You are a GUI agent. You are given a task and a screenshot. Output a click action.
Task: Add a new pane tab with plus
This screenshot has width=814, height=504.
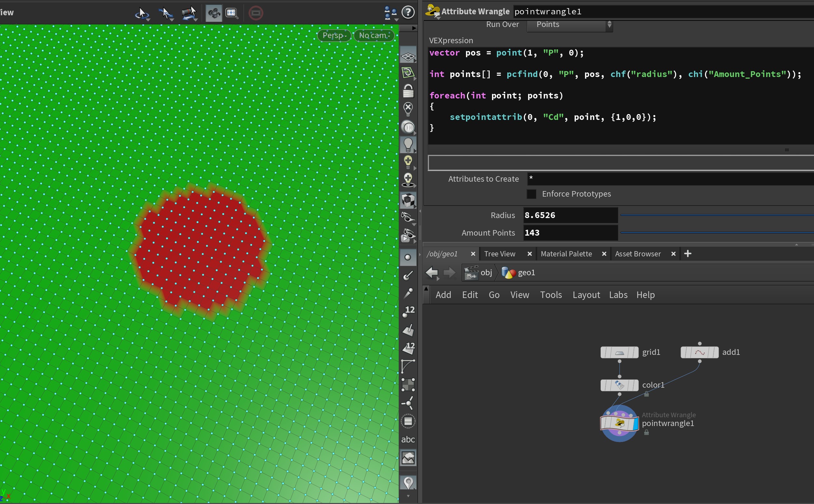pos(687,254)
